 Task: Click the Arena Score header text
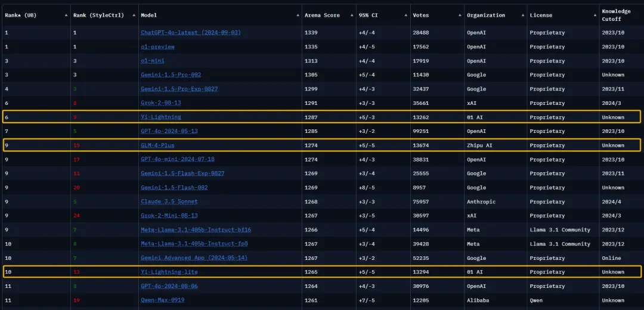tap(322, 15)
